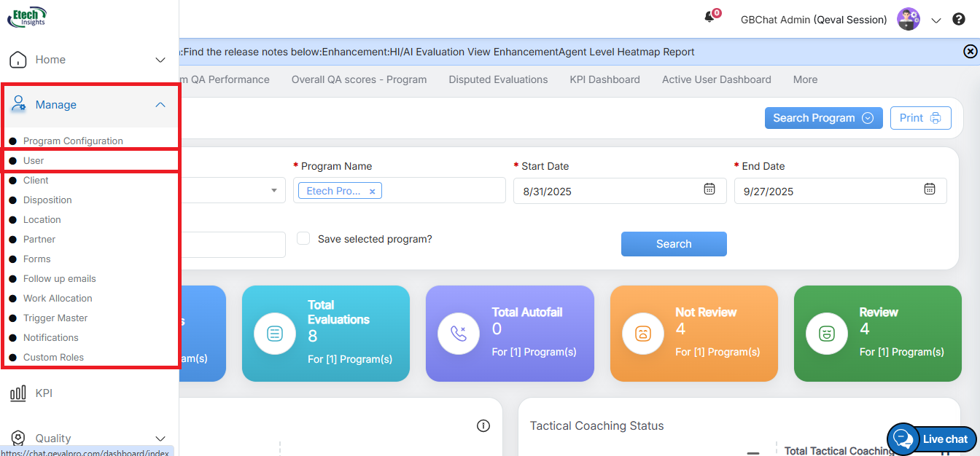Remove the Etech Pro program tag
This screenshot has width=980, height=456.
(372, 192)
